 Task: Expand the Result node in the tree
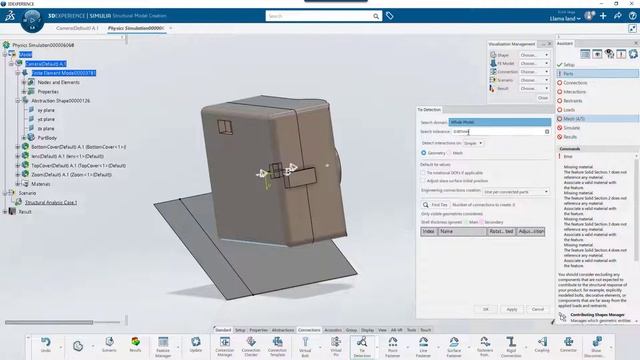[5, 212]
